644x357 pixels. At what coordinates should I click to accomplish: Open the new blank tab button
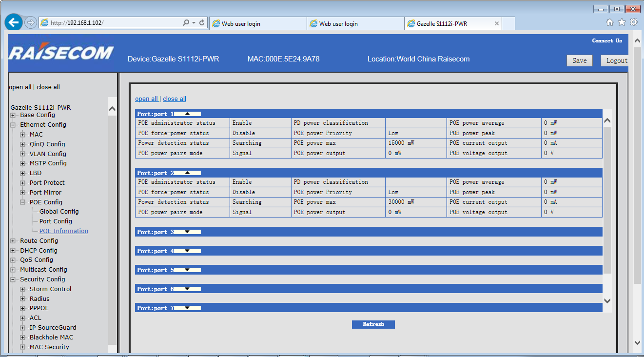click(x=508, y=23)
